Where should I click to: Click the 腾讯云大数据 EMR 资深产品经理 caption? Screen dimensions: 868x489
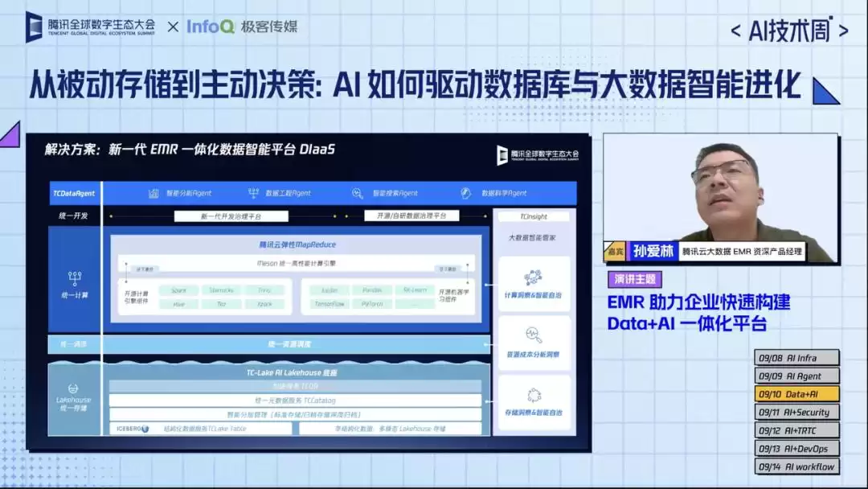pos(742,252)
